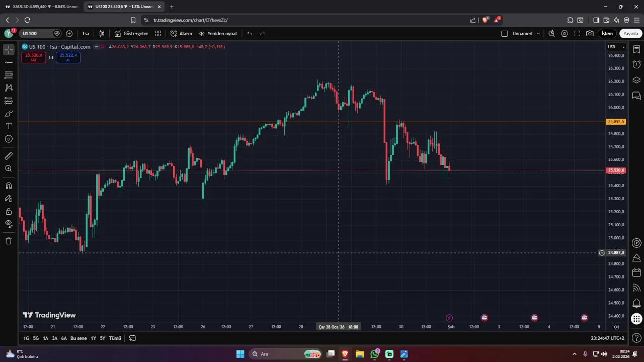Click the Yayınla publish button
Image resolution: width=644 pixels, height=362 pixels.
(x=631, y=34)
